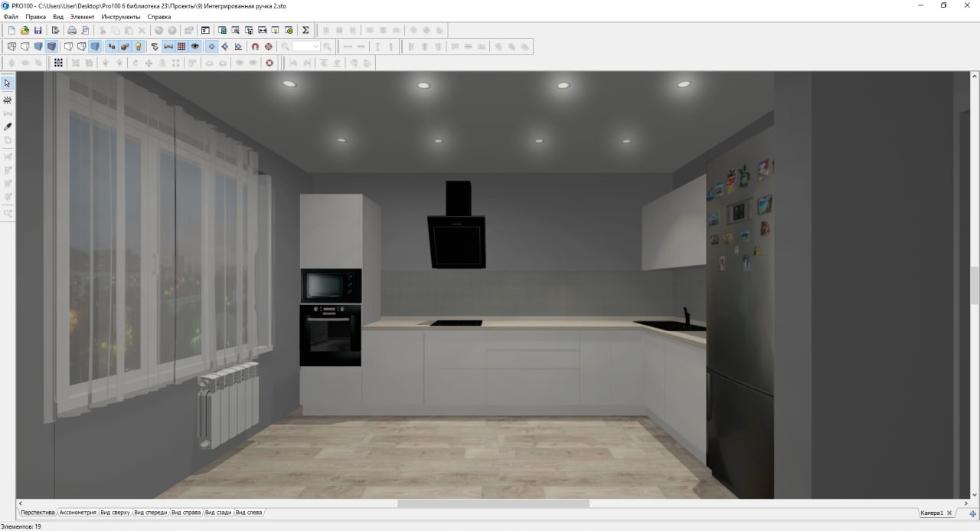
Task: Create a new project file
Action: [x=11, y=31]
